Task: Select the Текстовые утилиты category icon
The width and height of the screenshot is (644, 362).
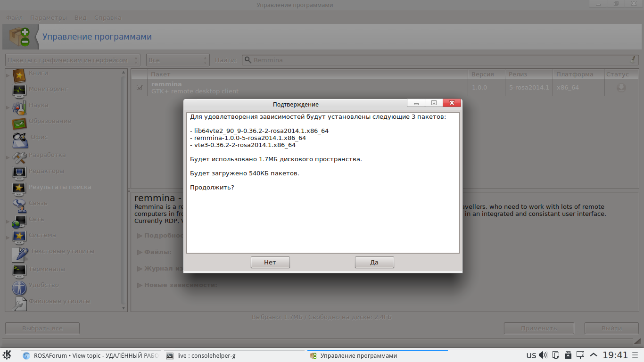Action: [20, 255]
